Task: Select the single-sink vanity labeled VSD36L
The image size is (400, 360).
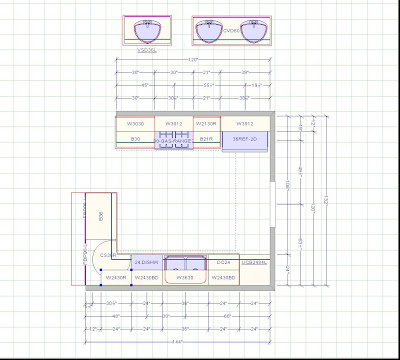Action: 147,30
